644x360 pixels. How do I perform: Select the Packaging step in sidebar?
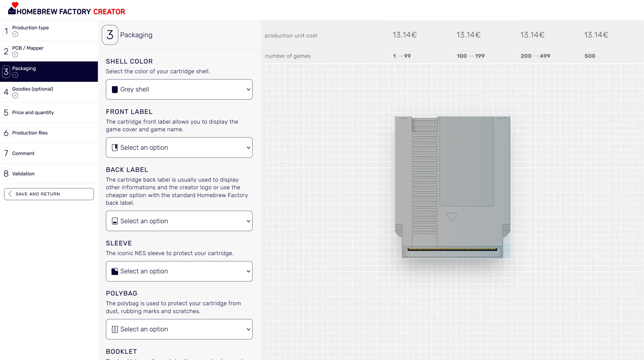click(49, 71)
